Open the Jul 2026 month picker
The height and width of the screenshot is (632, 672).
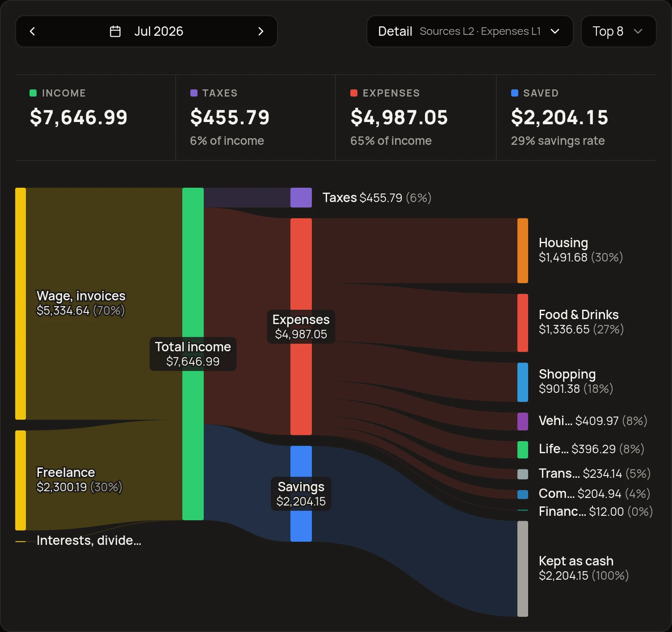(x=147, y=31)
